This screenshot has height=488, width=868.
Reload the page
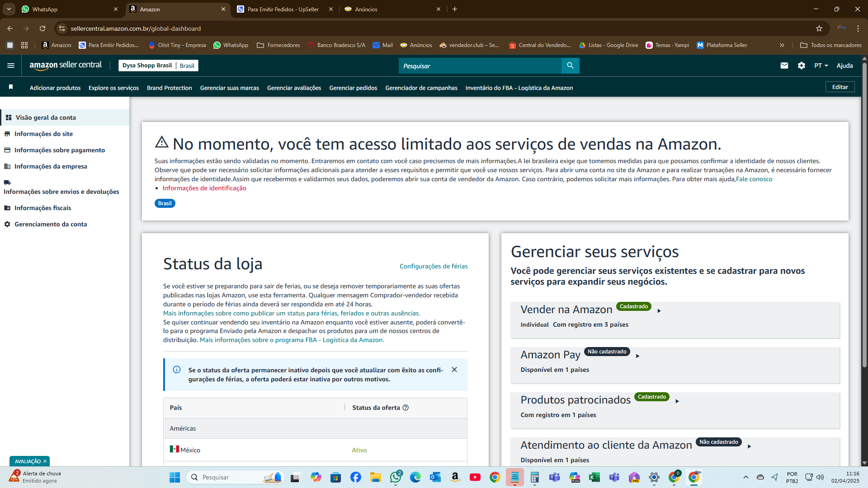42,28
